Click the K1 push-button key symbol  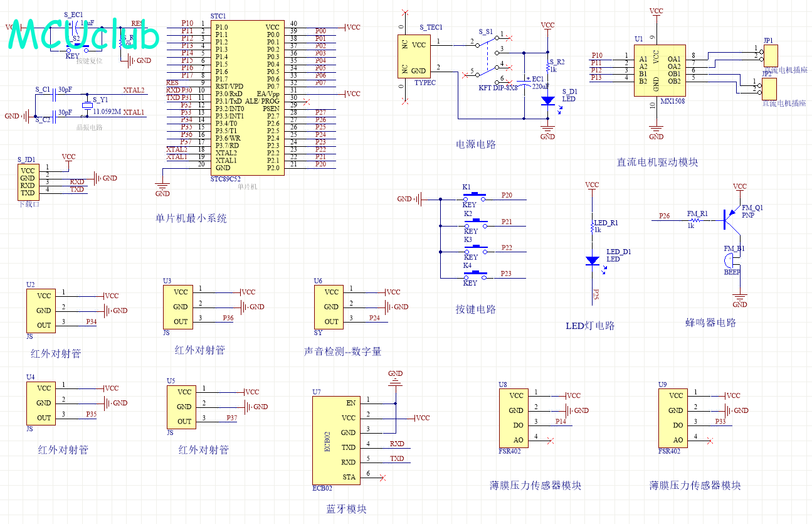point(477,195)
